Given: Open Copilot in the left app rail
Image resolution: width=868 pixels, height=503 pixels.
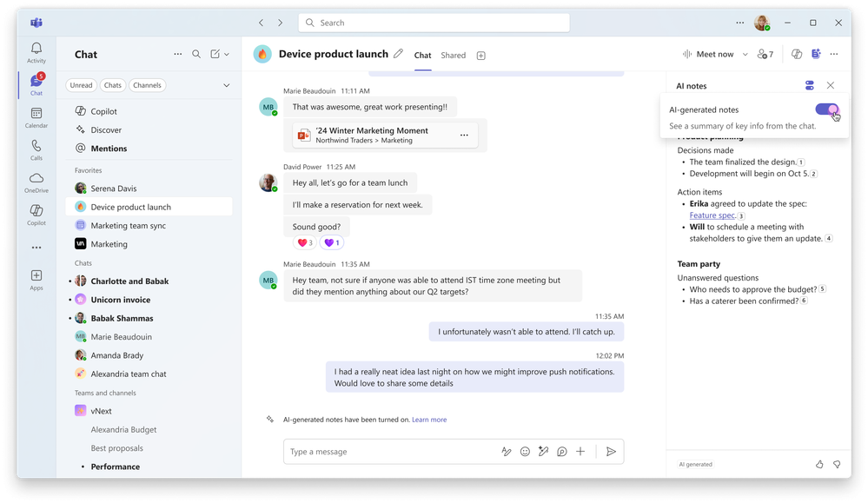Looking at the screenshot, I should (x=36, y=215).
